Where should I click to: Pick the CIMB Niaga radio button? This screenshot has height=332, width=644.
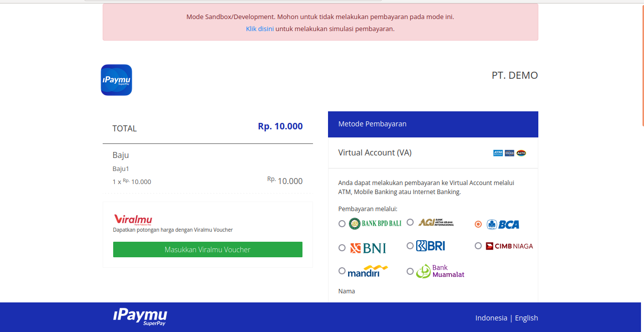tap(478, 246)
